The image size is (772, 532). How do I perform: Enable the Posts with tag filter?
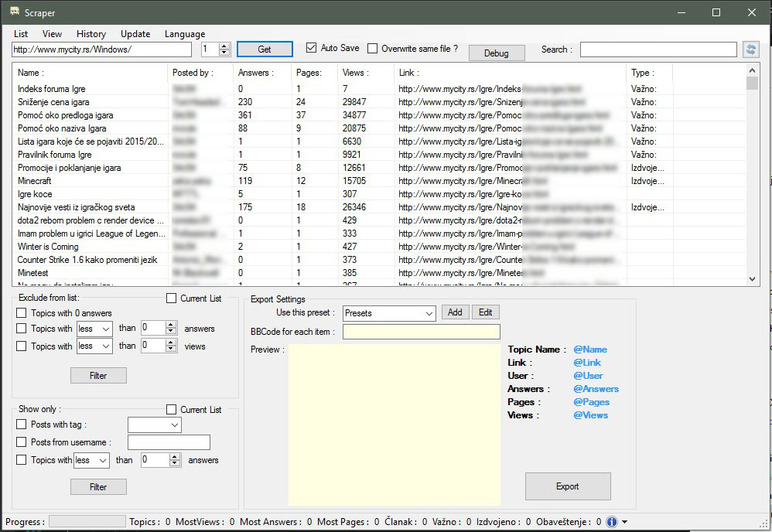tap(22, 425)
